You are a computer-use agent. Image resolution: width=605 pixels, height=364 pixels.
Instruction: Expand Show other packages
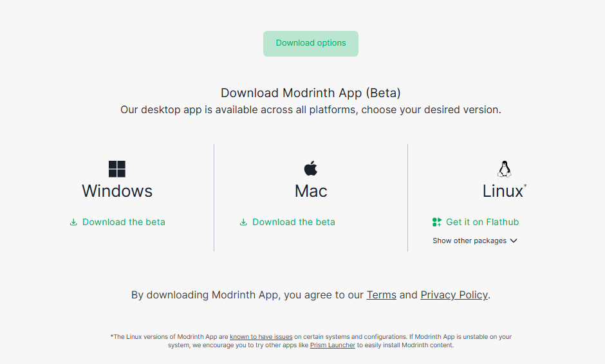pyautogui.click(x=475, y=241)
